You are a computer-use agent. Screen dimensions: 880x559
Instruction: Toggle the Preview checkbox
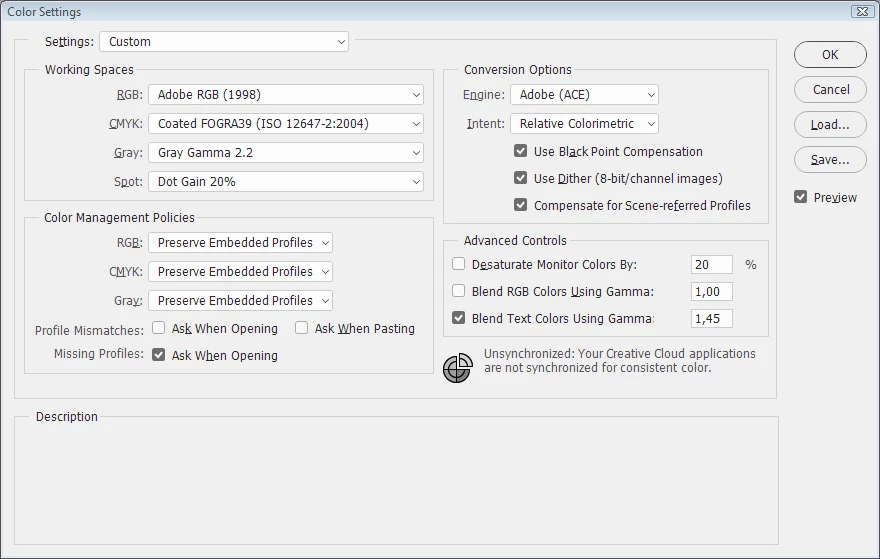(x=800, y=197)
